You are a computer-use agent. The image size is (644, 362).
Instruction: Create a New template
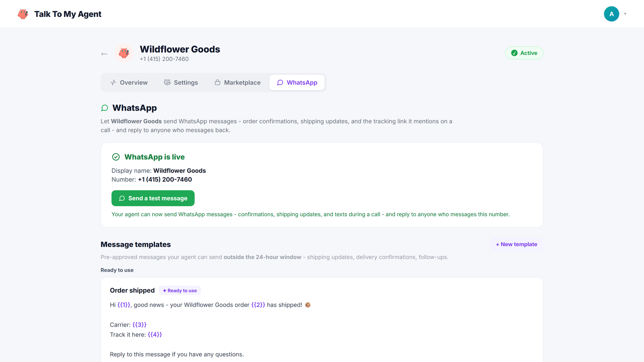pyautogui.click(x=516, y=244)
